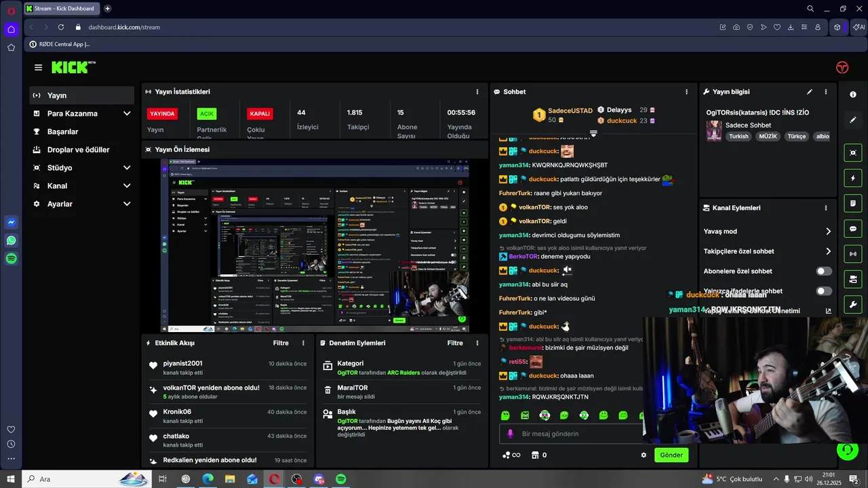Open Opera downloads from the toolbar icon
The image size is (868, 488).
coord(791,27)
